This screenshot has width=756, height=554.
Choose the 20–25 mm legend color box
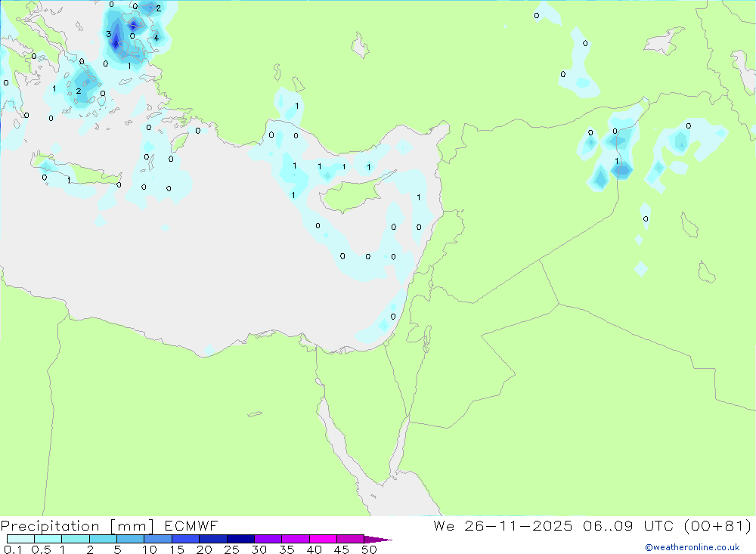tap(212, 539)
